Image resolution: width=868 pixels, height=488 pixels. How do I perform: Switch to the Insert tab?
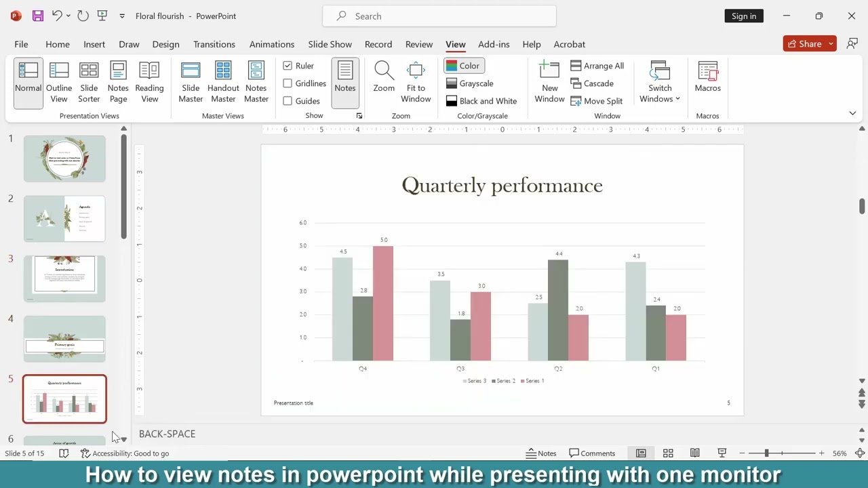pyautogui.click(x=94, y=44)
